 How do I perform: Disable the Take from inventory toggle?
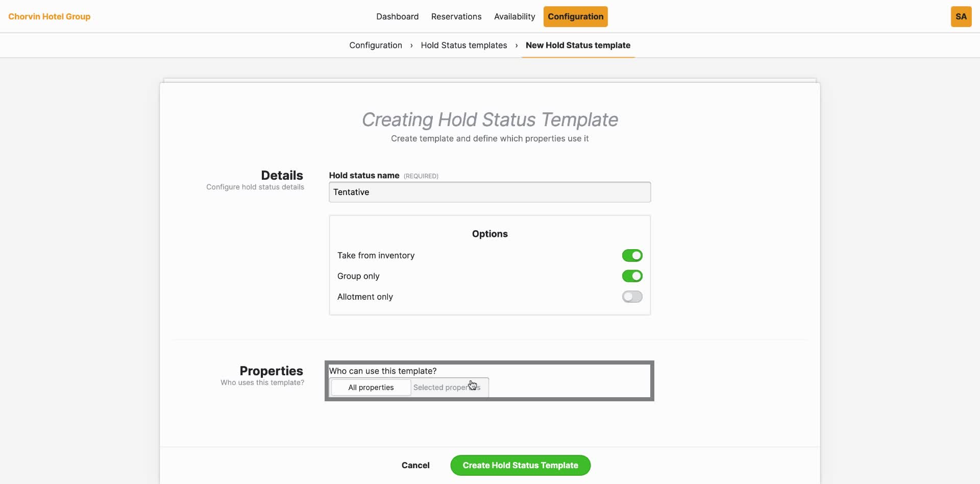[632, 255]
